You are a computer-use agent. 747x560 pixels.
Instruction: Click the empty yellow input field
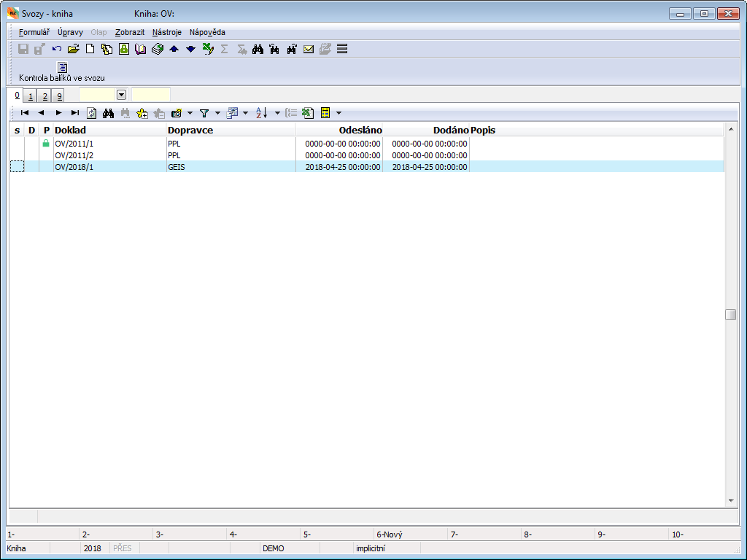[x=151, y=95]
